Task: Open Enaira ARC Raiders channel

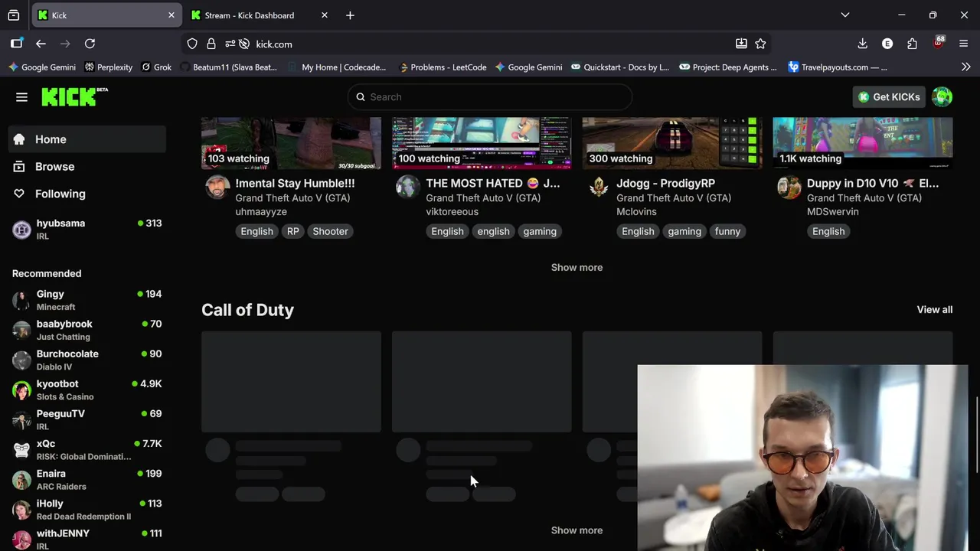Action: (x=87, y=480)
